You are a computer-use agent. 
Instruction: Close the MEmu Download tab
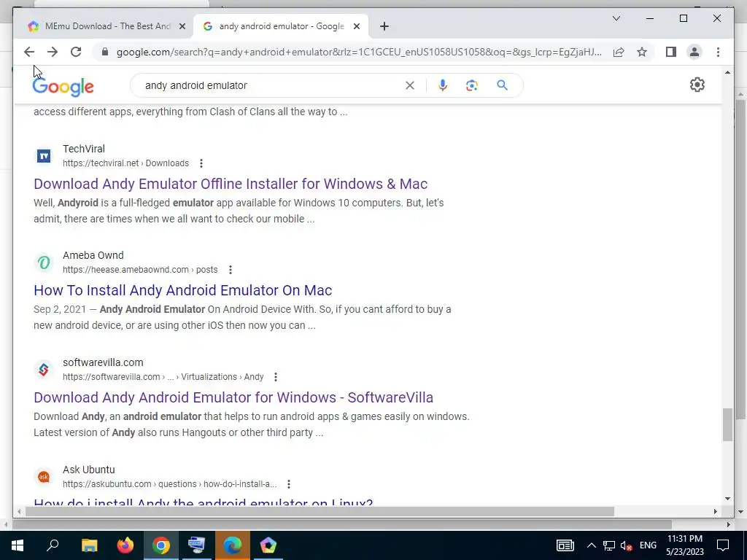point(182,27)
